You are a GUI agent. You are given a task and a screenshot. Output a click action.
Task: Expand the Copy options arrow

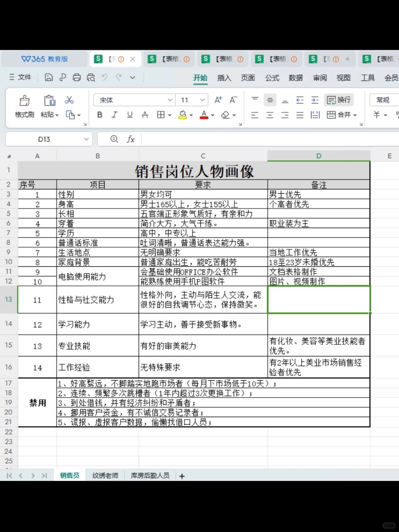[x=79, y=115]
